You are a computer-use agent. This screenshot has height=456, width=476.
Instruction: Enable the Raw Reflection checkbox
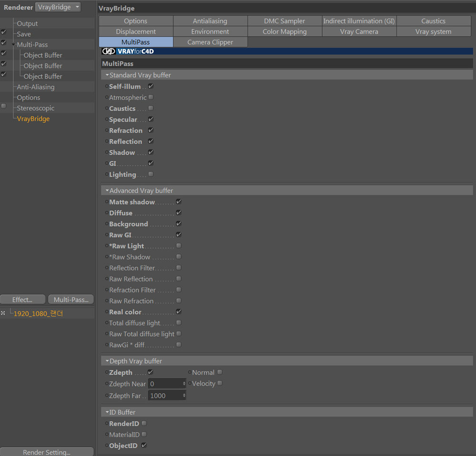tap(179, 278)
